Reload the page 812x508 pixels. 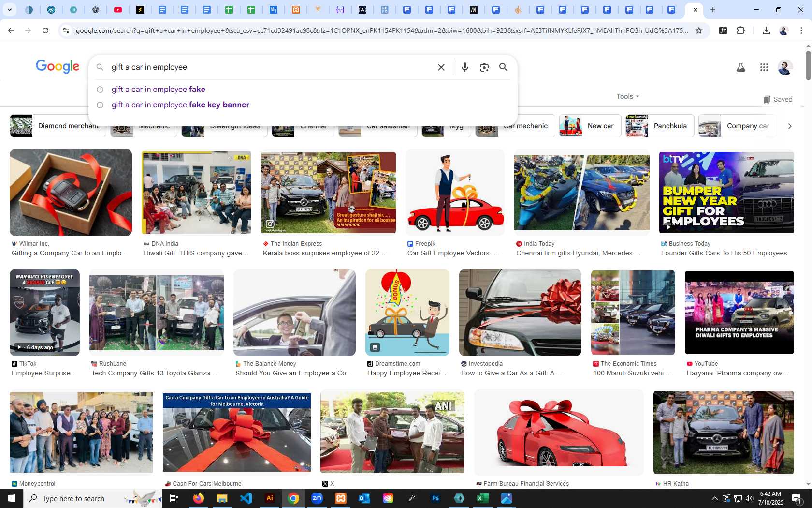coord(45,30)
